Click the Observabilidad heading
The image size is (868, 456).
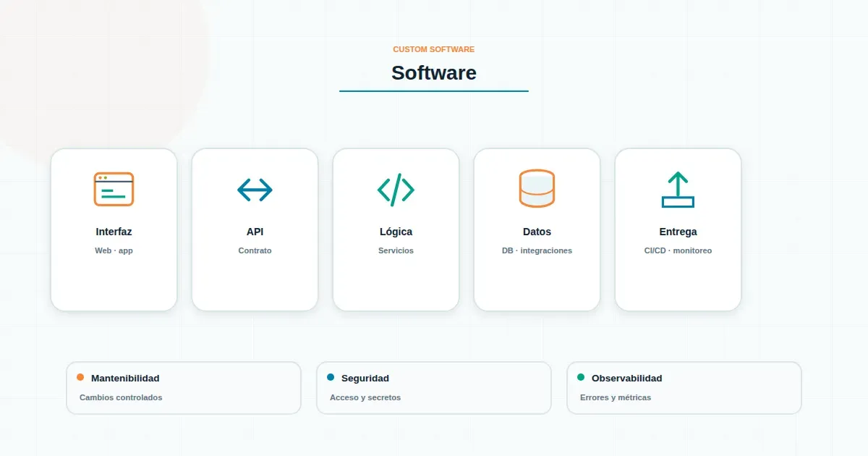coord(626,378)
